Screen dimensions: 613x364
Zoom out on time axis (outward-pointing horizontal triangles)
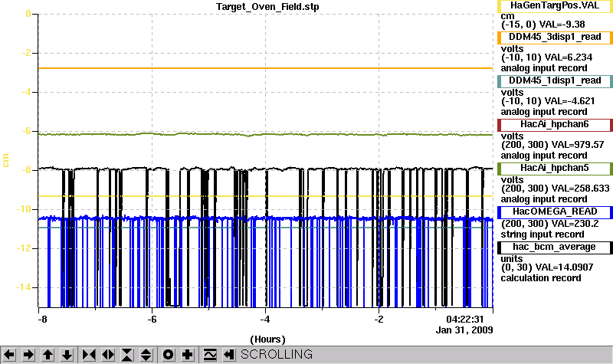pos(108,355)
